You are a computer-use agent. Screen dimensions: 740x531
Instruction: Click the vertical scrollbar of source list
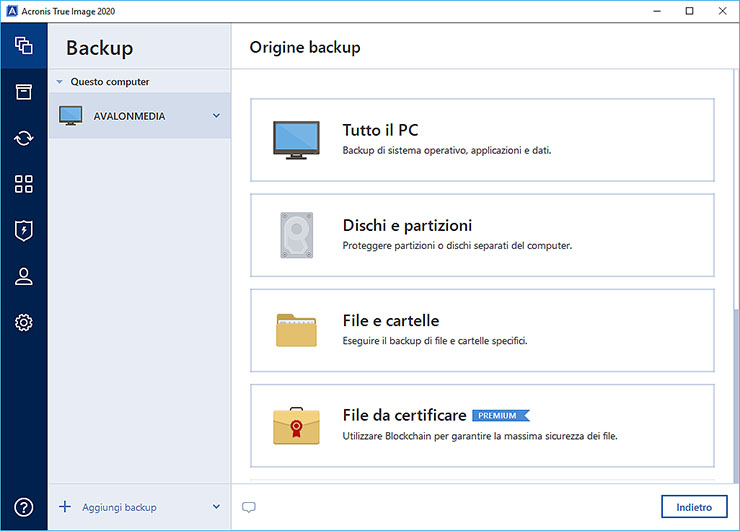point(735,390)
